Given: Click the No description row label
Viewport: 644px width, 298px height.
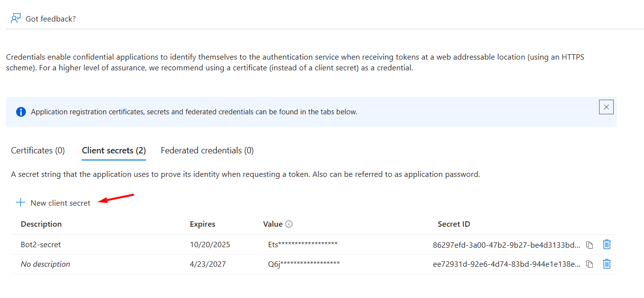Looking at the screenshot, I should point(45,264).
